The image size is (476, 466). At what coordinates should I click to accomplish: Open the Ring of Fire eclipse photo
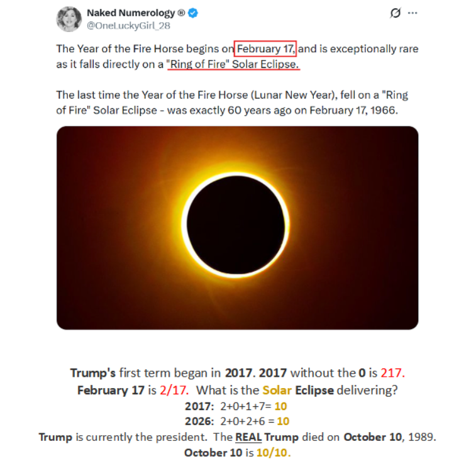(x=238, y=228)
